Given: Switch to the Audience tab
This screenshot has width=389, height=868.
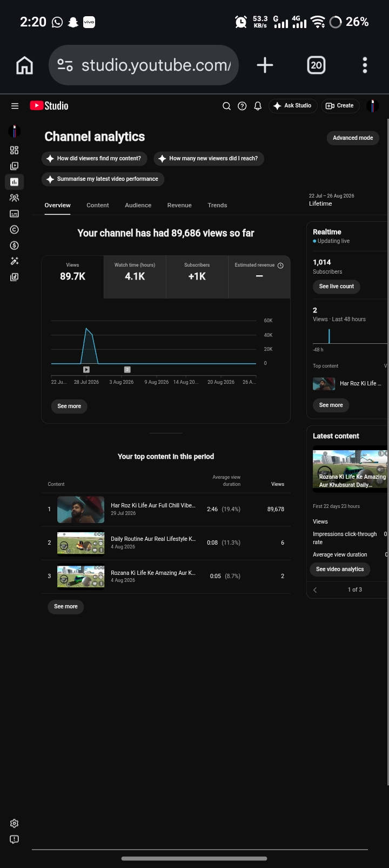Looking at the screenshot, I should (138, 206).
